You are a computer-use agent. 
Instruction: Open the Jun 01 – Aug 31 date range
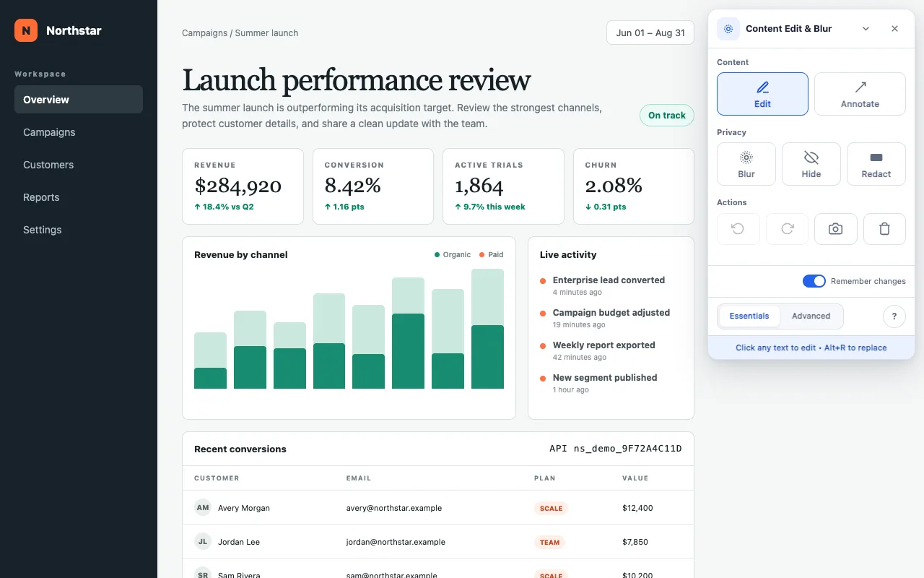pyautogui.click(x=650, y=33)
